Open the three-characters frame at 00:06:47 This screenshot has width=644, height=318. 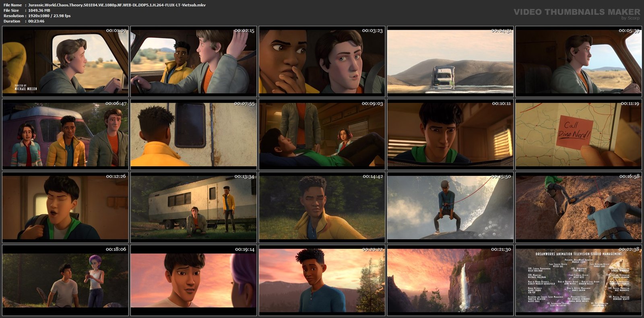click(x=65, y=134)
